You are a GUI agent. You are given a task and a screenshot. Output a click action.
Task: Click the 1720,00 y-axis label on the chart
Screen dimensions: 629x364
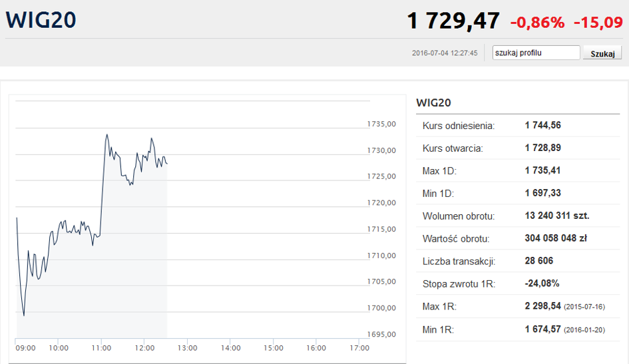coord(381,203)
